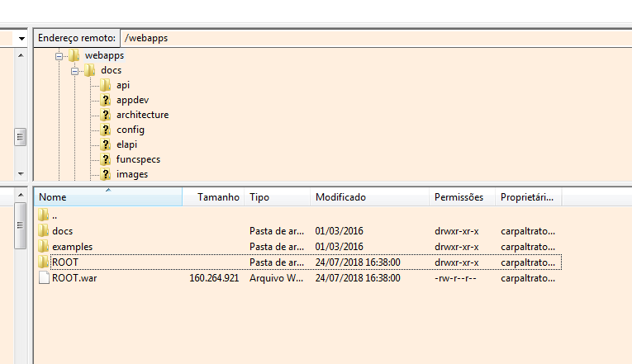
Task: Click the config unknown-folder icon
Action: click(x=105, y=130)
